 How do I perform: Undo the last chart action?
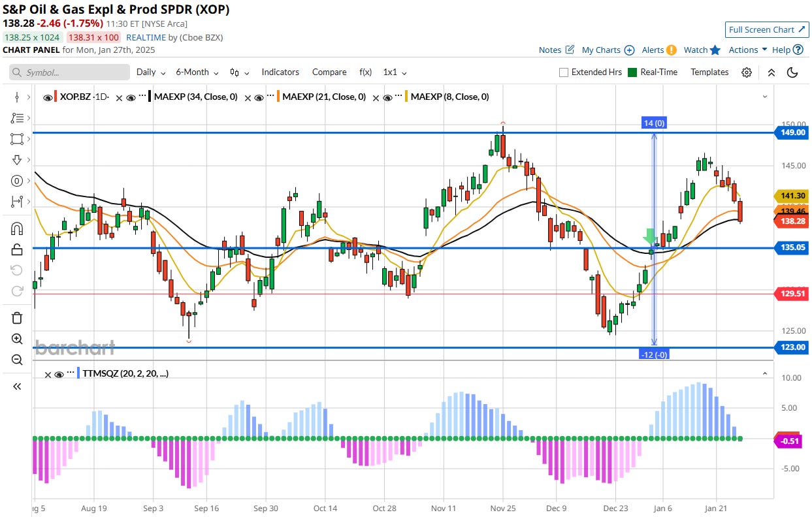point(17,270)
